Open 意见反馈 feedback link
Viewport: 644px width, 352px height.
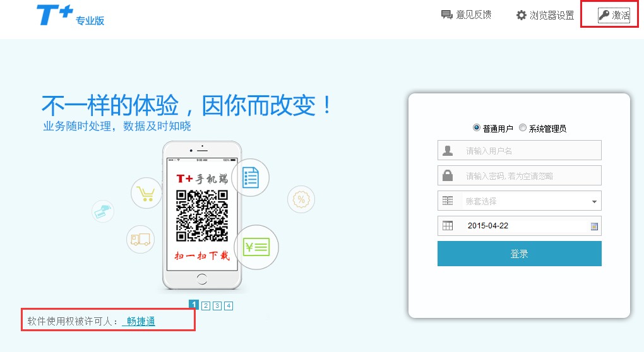point(466,15)
